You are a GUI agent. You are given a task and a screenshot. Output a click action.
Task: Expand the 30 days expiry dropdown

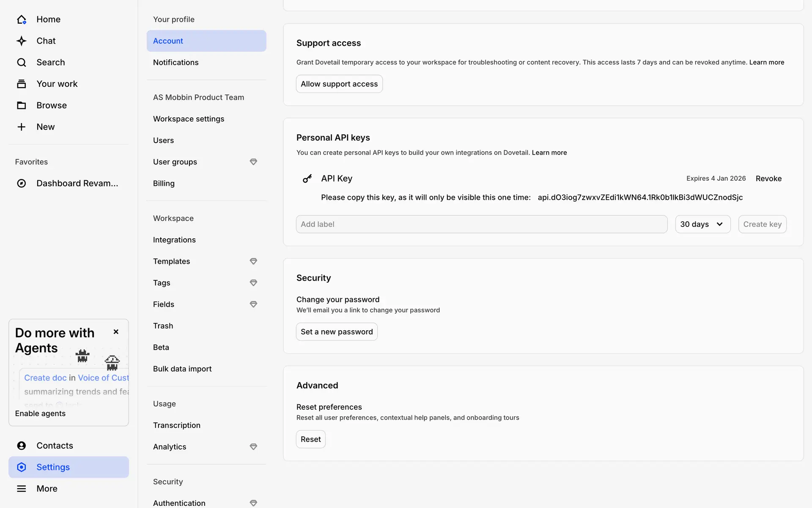click(702, 224)
